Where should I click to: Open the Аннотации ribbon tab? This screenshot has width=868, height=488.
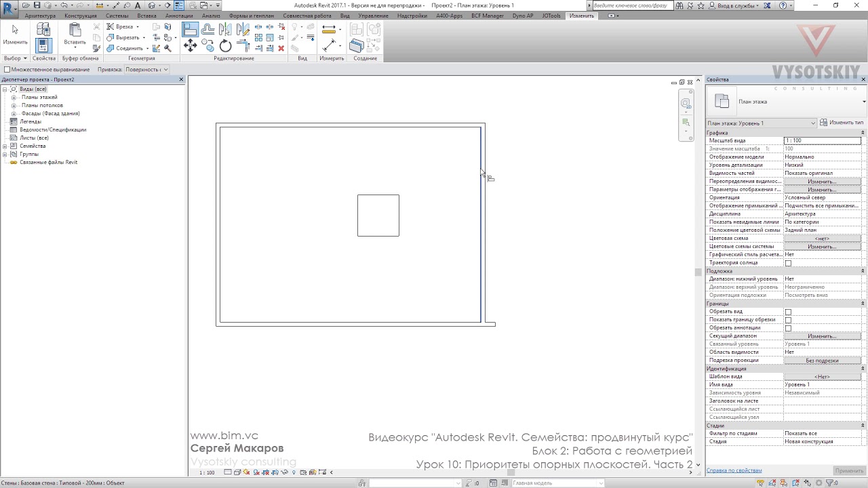coord(179,16)
